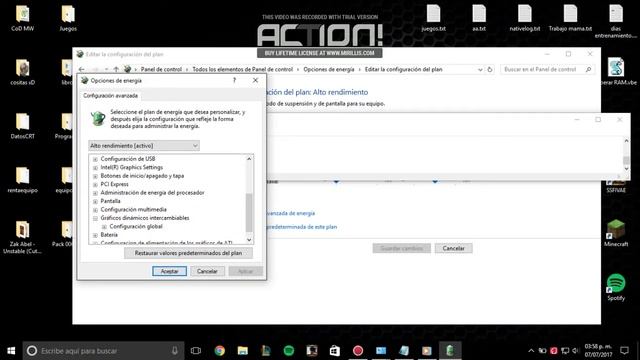Open Microsoft Store from the taskbar

[x=335, y=351]
